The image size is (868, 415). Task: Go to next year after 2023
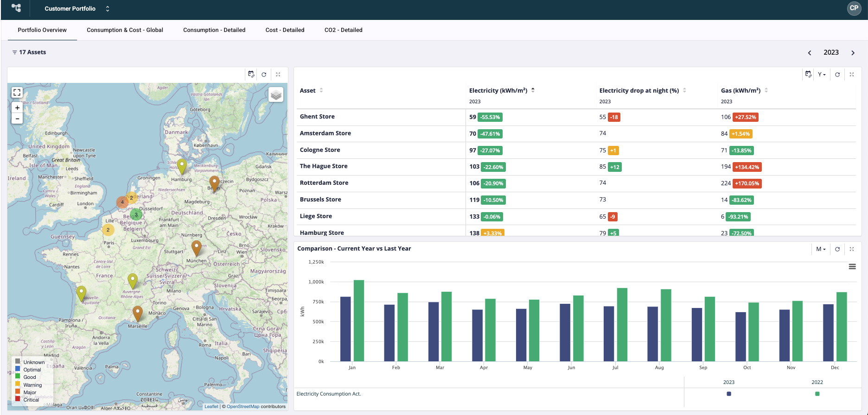[x=853, y=53]
